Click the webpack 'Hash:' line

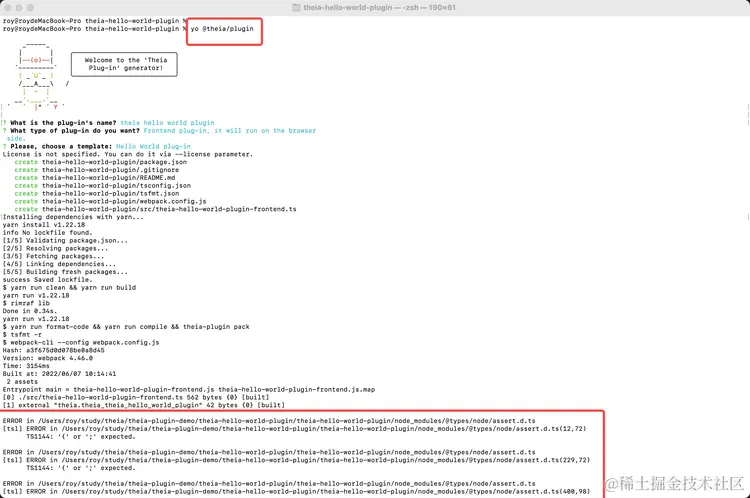click(x=53, y=350)
